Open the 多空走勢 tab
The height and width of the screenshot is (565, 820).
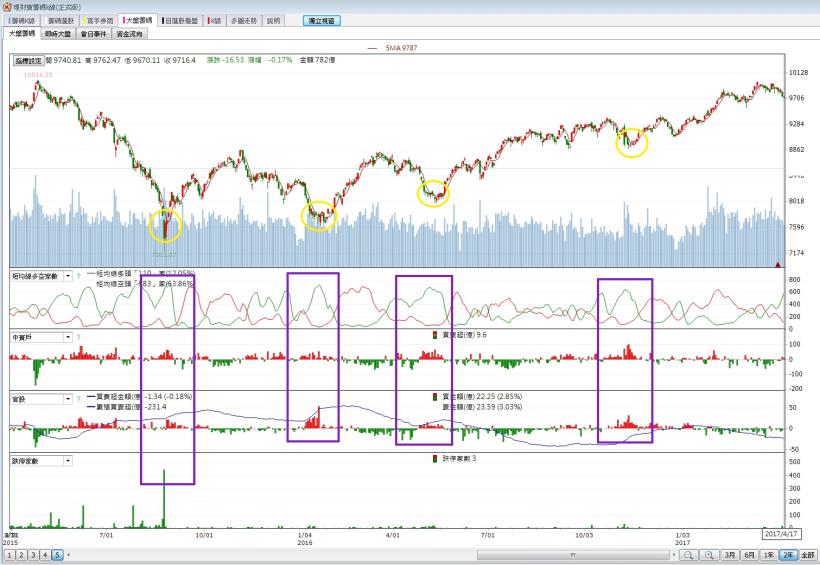[x=244, y=21]
